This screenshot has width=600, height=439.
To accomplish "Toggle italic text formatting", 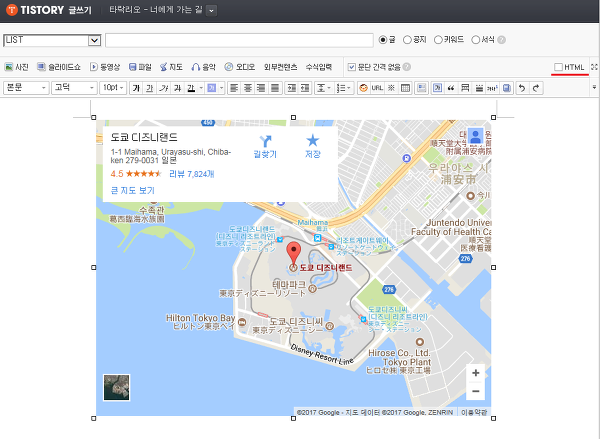I will (164, 88).
